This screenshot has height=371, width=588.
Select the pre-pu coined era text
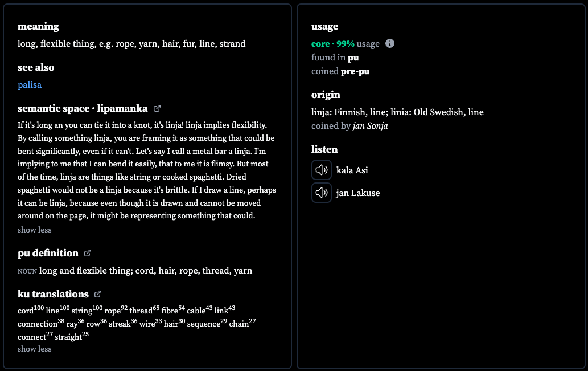[x=355, y=71]
